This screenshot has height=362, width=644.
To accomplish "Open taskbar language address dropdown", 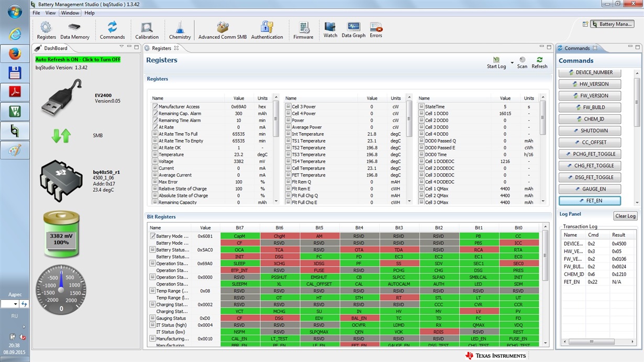I will [15, 304].
